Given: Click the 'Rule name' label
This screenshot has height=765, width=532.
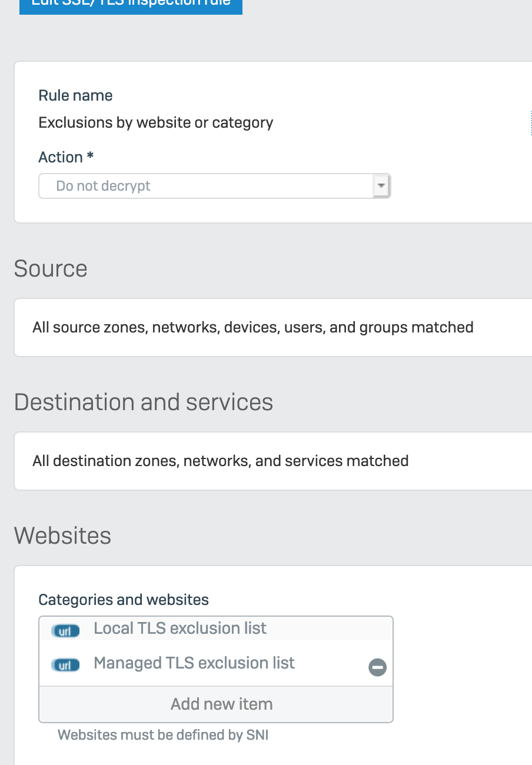Looking at the screenshot, I should point(75,95).
